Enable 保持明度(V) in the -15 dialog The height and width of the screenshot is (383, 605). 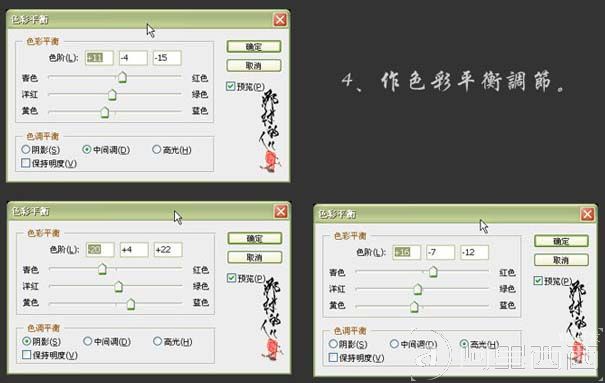[25, 163]
